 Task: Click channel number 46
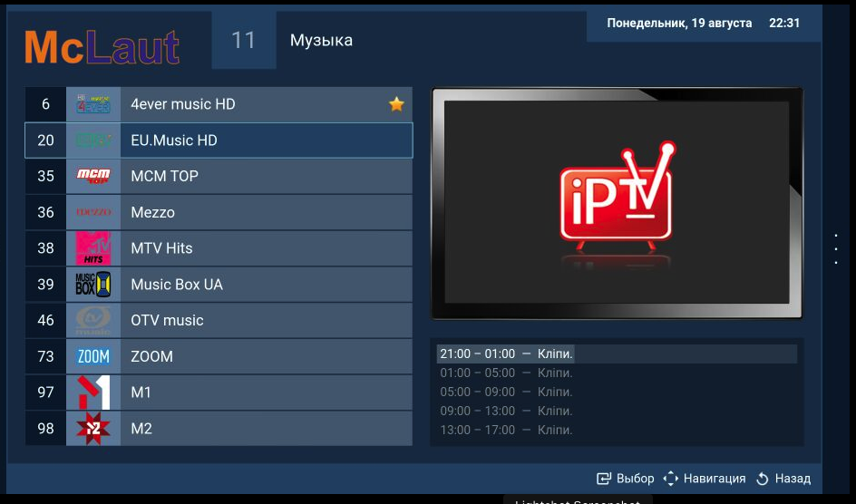[46, 320]
